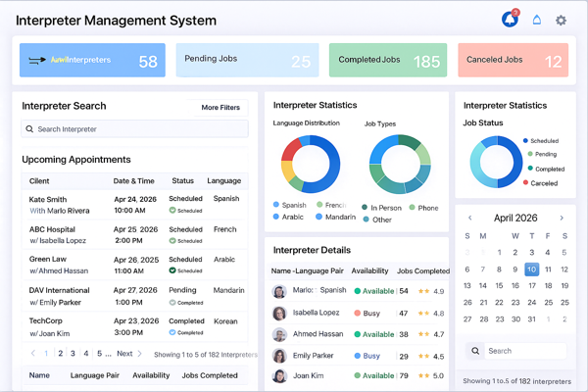588x392 pixels.
Task: Select April 10 in the calendar
Action: 531,269
